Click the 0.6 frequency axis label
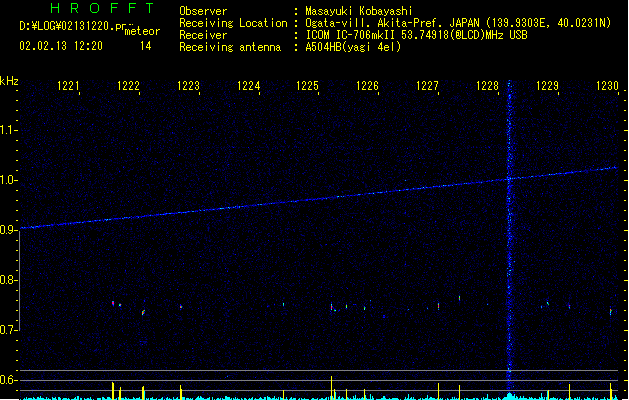Screen dimensions: 629x400 (8, 380)
